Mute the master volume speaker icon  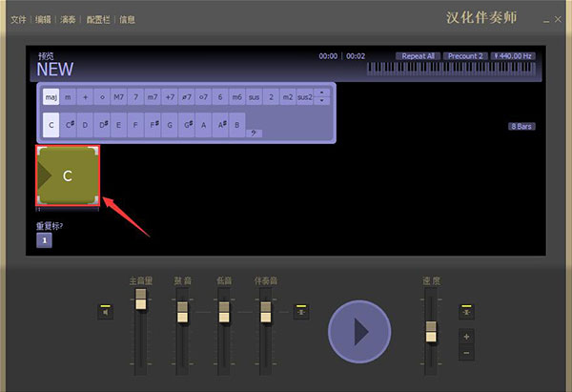coord(106,312)
